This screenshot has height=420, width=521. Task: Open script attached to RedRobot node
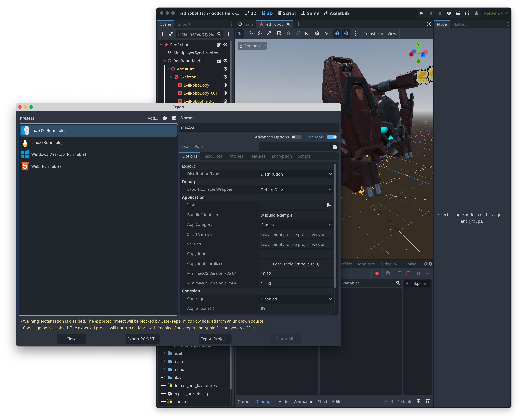(x=218, y=45)
